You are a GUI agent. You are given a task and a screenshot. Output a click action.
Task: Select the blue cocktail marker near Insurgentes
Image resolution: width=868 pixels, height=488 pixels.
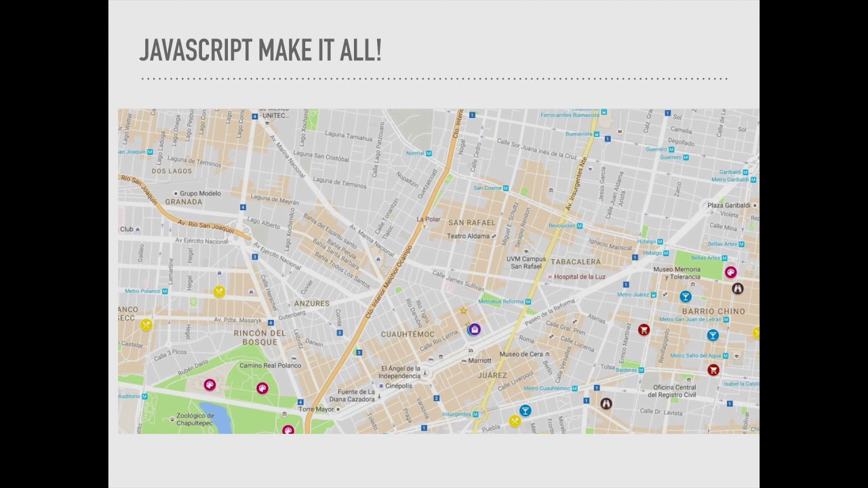525,410
